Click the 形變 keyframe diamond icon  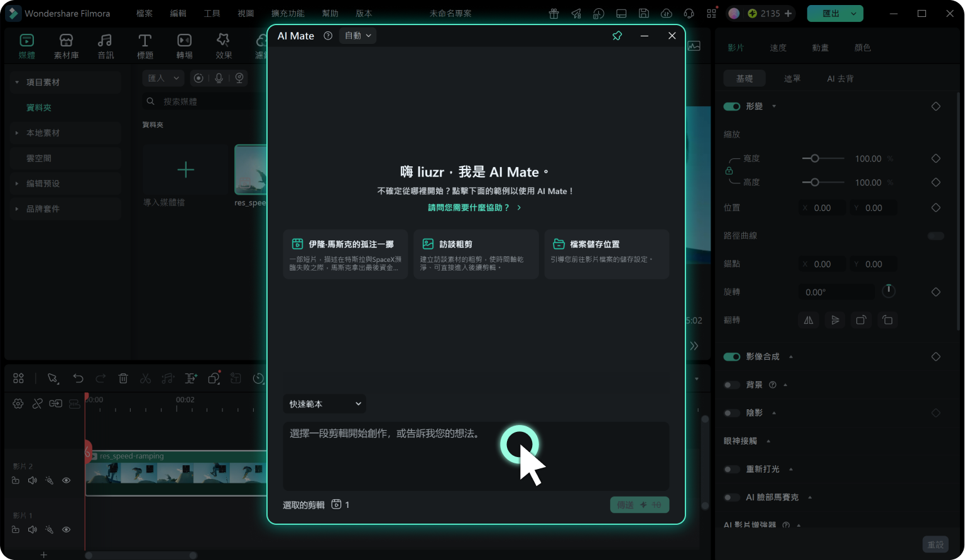[x=935, y=106]
